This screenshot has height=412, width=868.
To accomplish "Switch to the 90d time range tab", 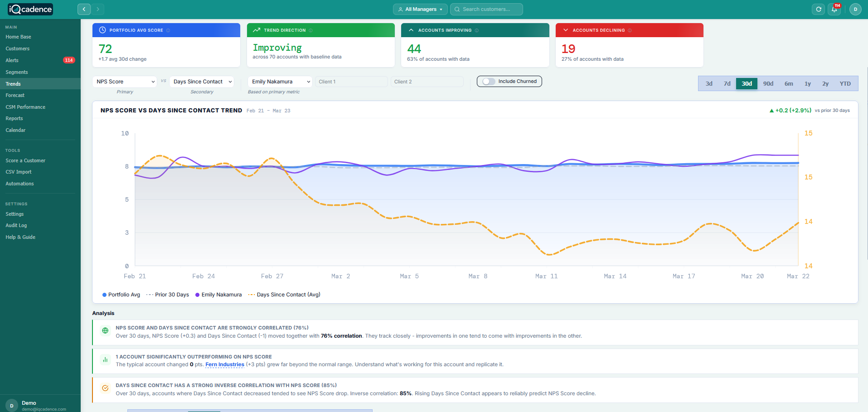I will click(x=768, y=83).
